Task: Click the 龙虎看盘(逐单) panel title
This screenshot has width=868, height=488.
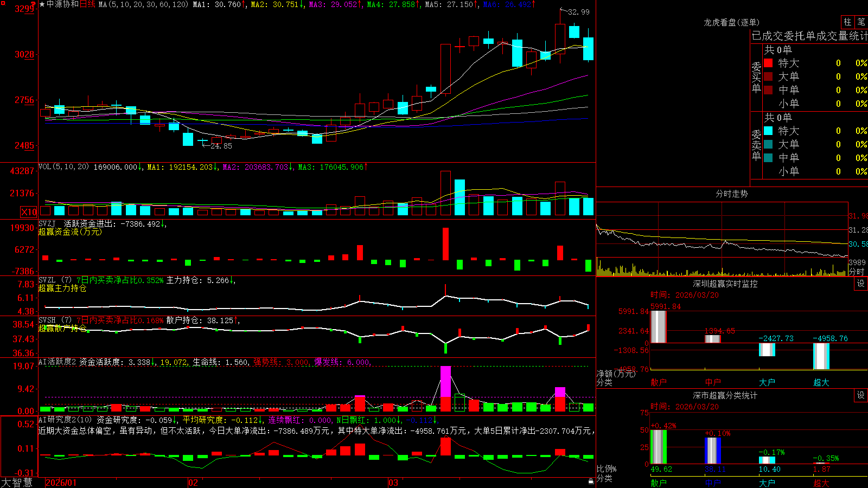Action: [732, 22]
